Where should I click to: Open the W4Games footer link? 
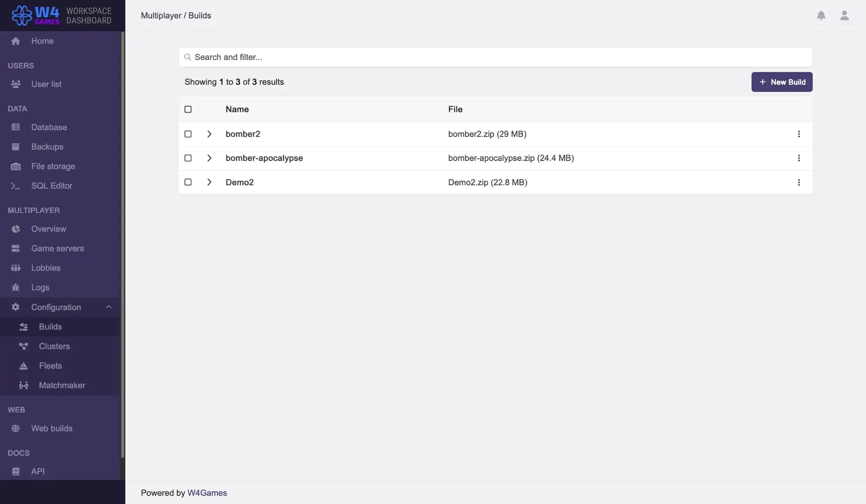(x=207, y=493)
